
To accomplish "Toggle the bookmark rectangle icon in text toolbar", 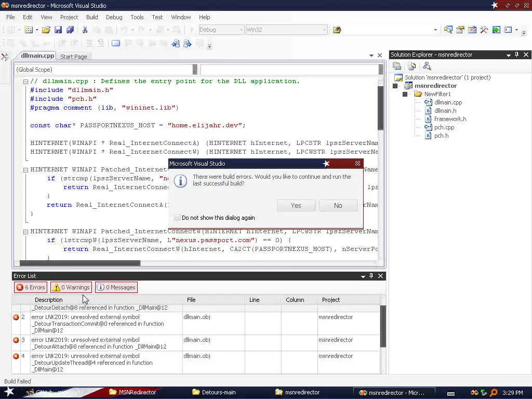I will [116, 44].
